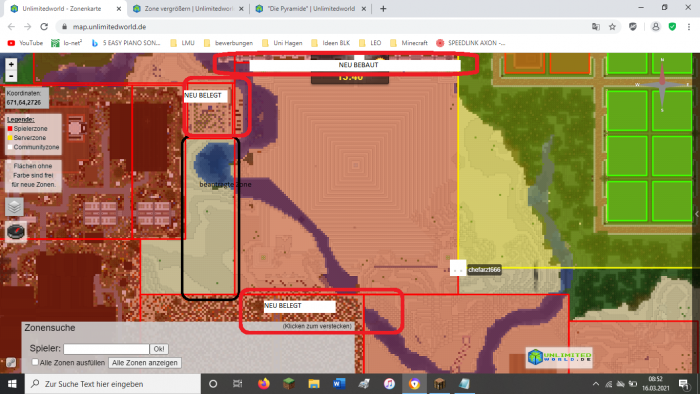This screenshot has height=394, width=700.
Task: Bookmark this page with the star icon
Action: pos(612,27)
